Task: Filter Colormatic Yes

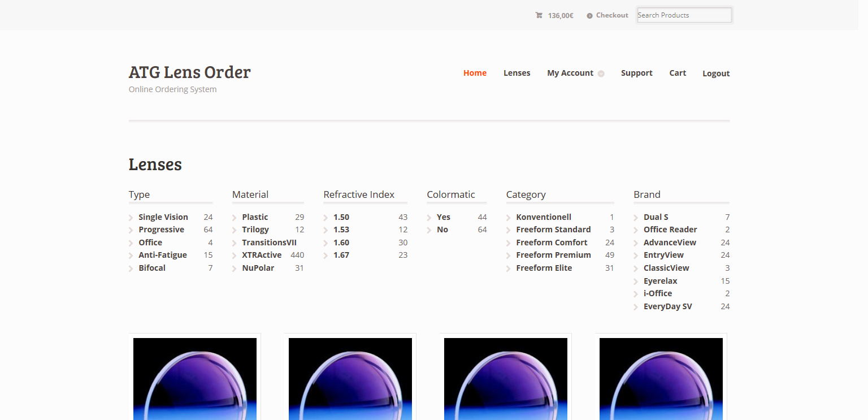Action: point(444,217)
